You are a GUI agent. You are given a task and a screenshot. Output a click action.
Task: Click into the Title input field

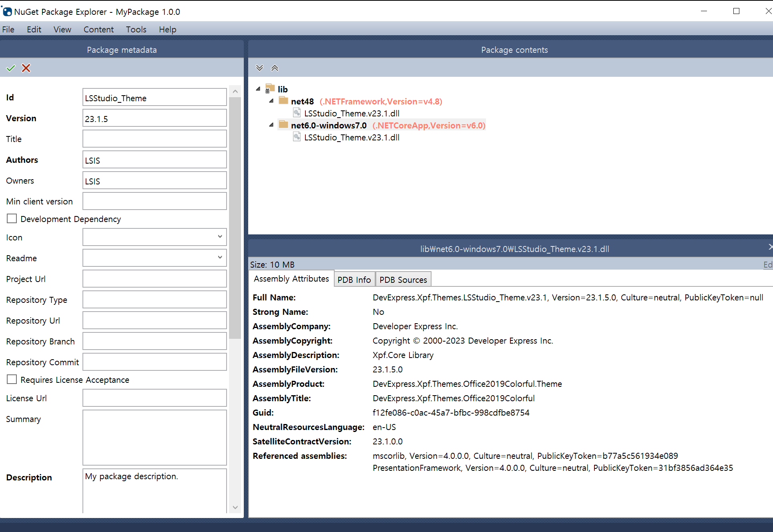point(155,139)
